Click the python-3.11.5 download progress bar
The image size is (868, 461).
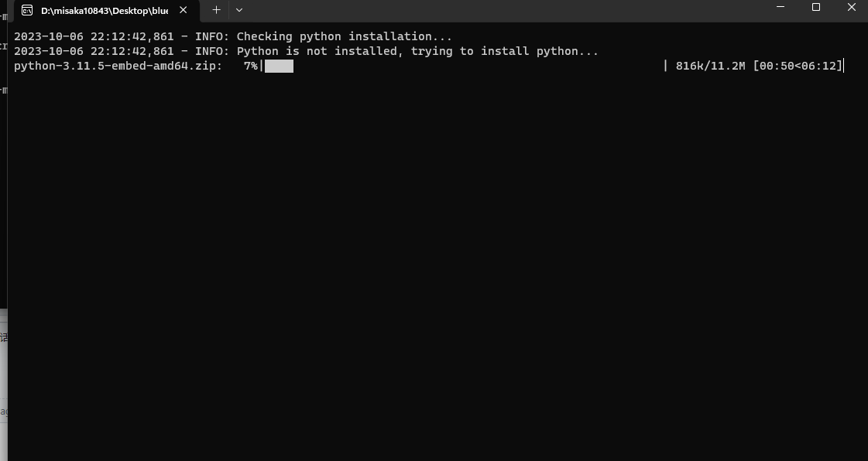click(280, 66)
